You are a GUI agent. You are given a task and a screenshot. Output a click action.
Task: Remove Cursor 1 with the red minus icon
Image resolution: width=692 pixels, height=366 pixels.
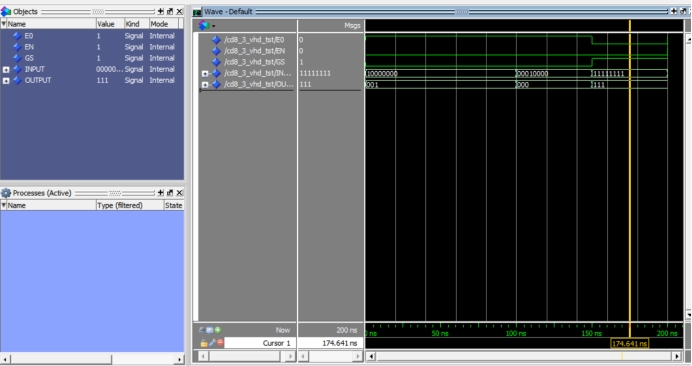220,343
